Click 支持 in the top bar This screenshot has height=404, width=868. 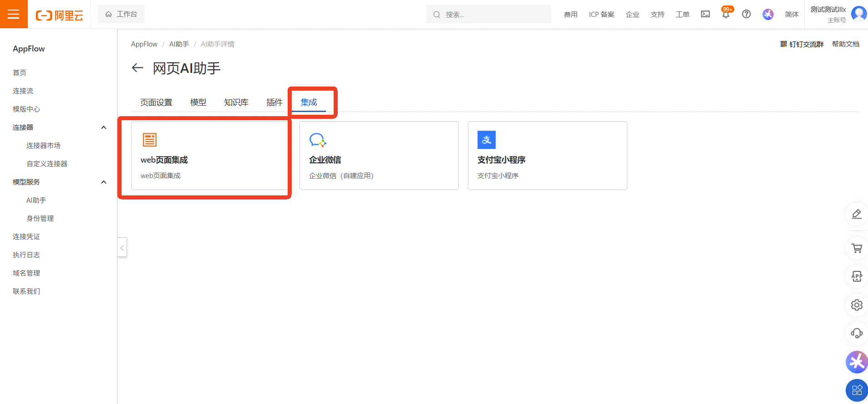tap(658, 15)
